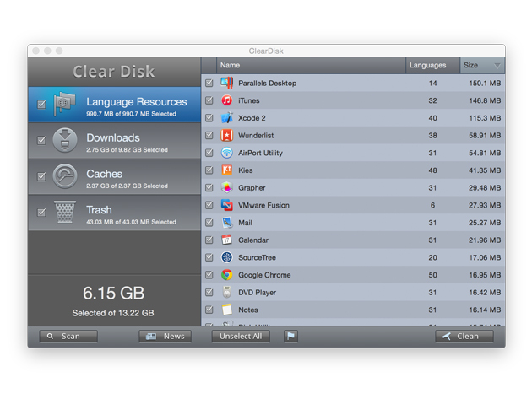Uncheck the iTunes row checkbox

coord(209,100)
